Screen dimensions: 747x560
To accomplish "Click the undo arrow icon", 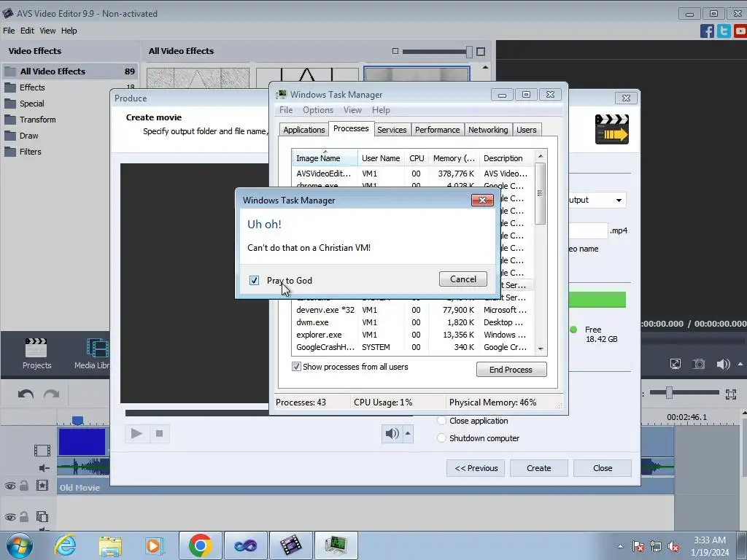I will click(x=26, y=394).
